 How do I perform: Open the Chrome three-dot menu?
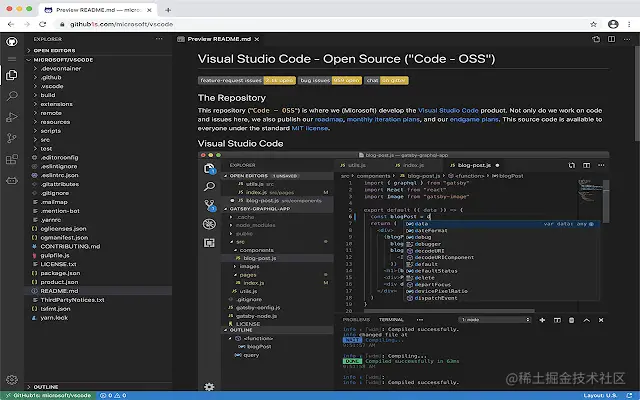(629, 24)
